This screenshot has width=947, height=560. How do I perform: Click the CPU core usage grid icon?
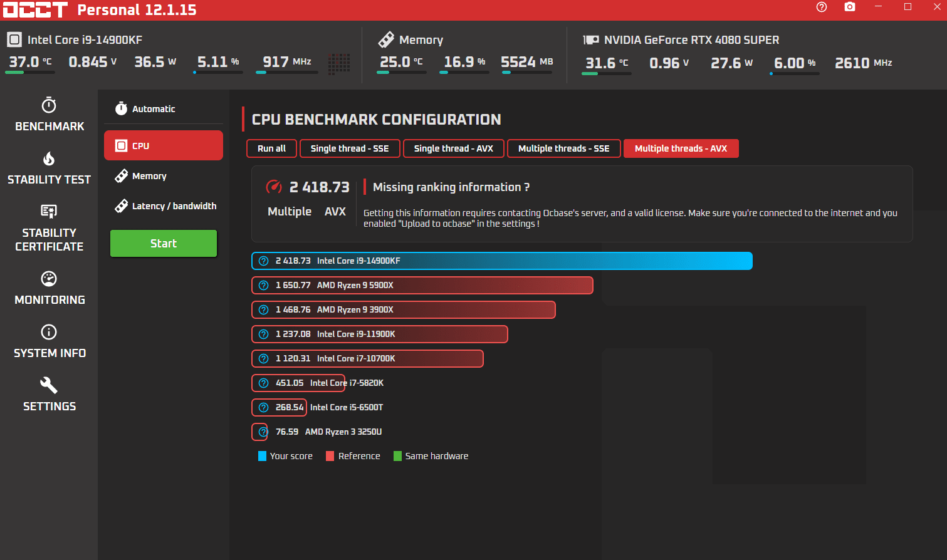339,63
